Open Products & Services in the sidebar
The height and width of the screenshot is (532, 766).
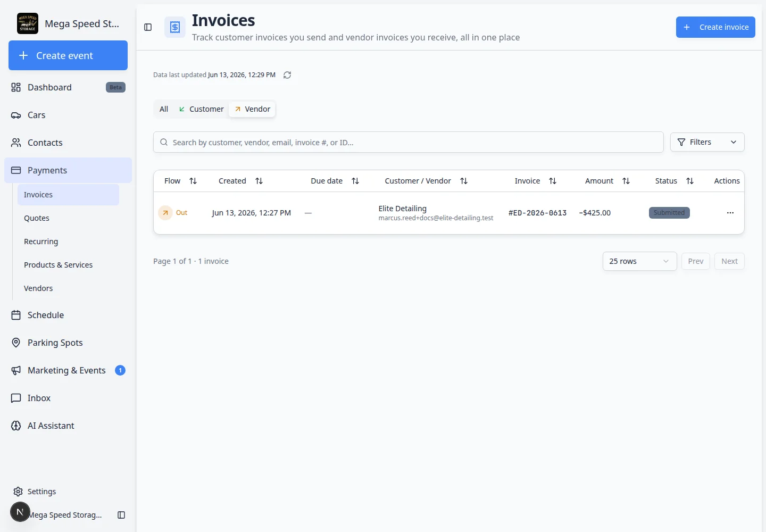(x=68, y=265)
